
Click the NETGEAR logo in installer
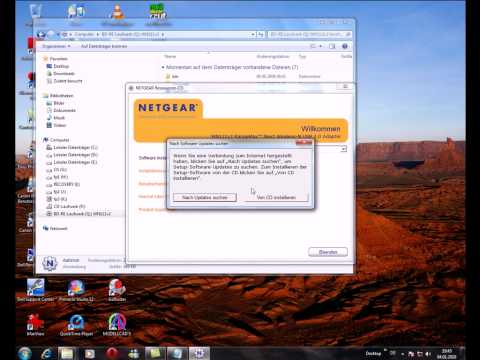coord(168,108)
